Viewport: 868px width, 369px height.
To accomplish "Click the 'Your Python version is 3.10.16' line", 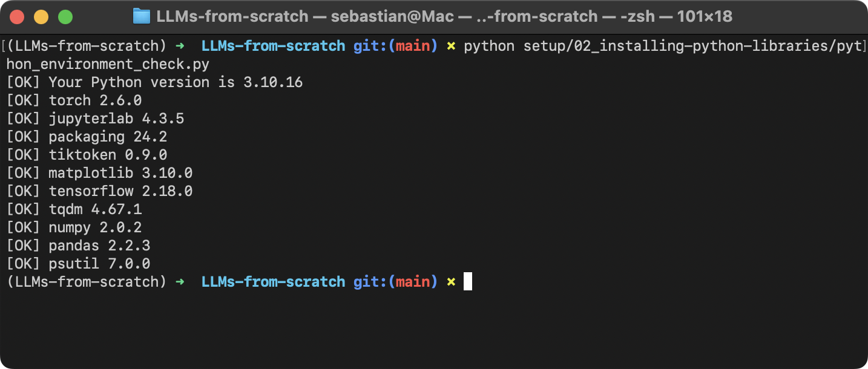I will coord(154,82).
